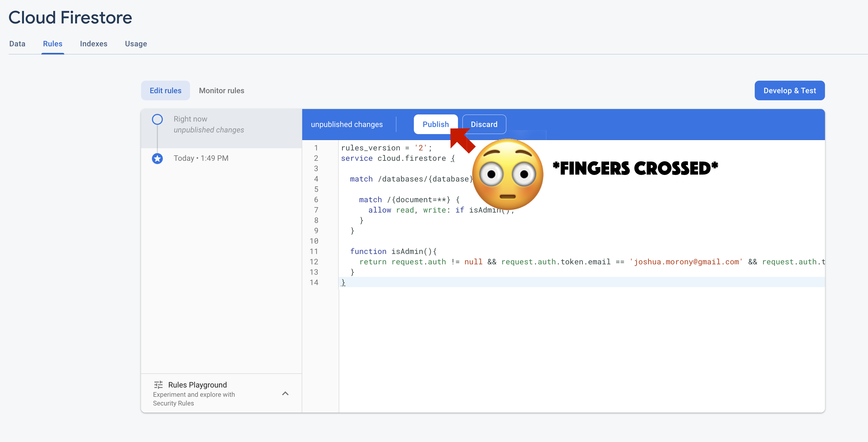Click the Rules Playground sliders icon
The height and width of the screenshot is (442, 868).
[x=158, y=385]
